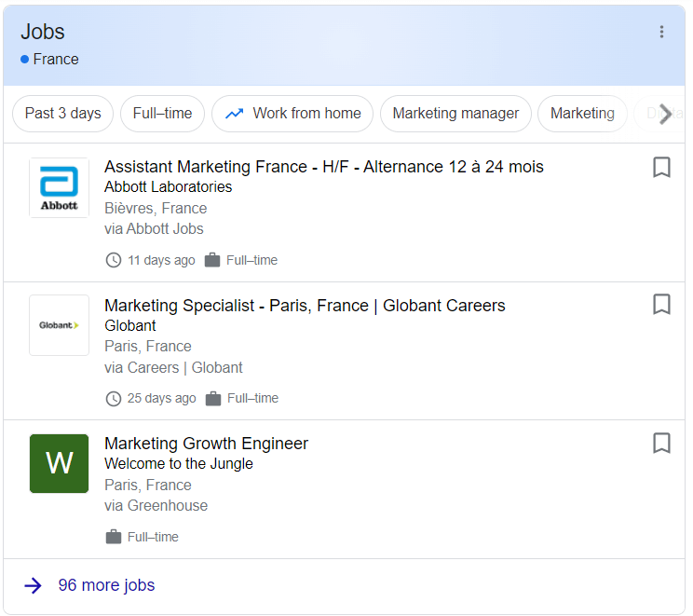This screenshot has height=616, width=693.
Task: Click the Bièvres, France location text
Action: click(x=156, y=208)
